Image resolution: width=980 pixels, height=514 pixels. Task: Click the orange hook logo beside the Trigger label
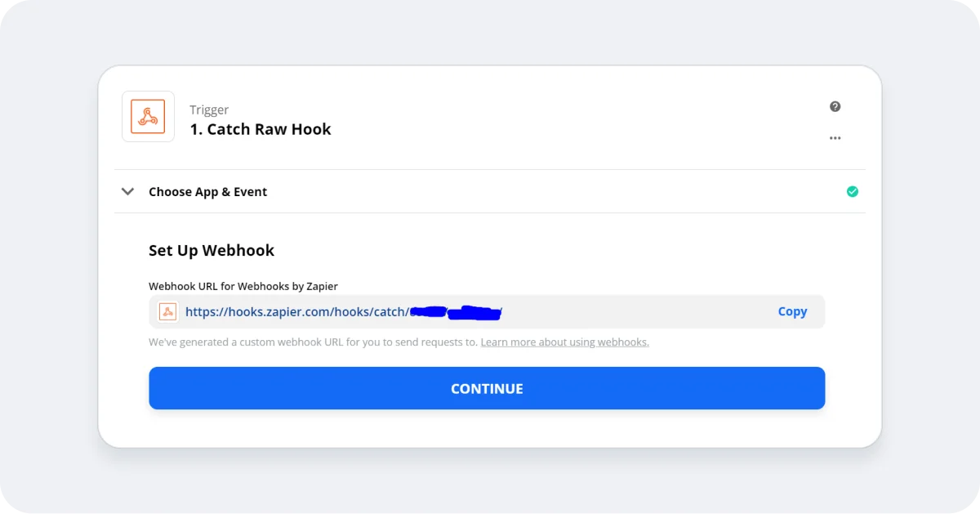(x=148, y=116)
